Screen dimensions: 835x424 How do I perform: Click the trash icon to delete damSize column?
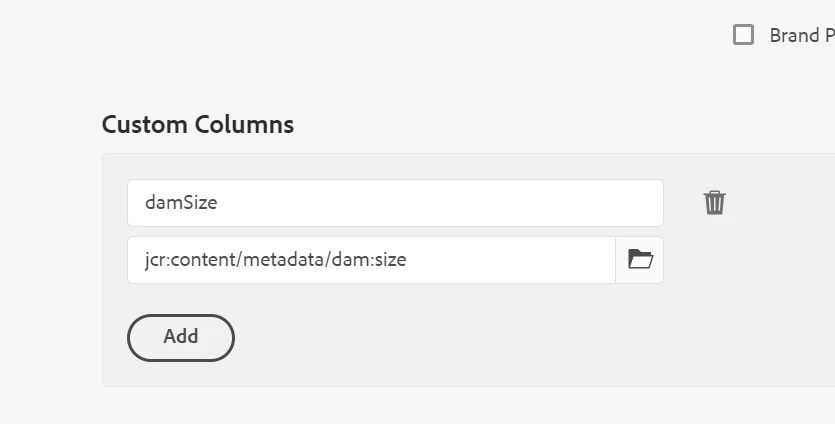714,203
